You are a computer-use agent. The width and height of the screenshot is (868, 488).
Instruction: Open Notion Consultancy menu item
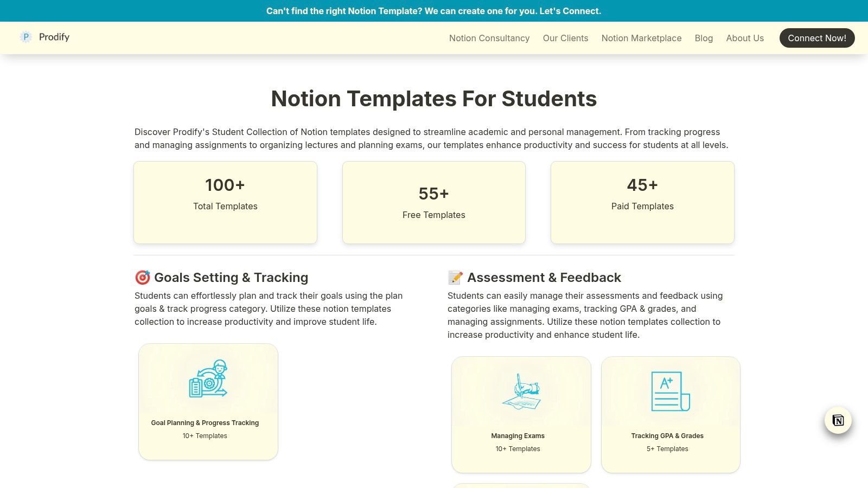[489, 38]
